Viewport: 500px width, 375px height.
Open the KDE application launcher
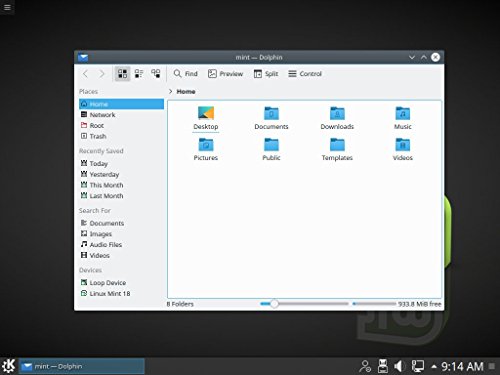point(8,366)
